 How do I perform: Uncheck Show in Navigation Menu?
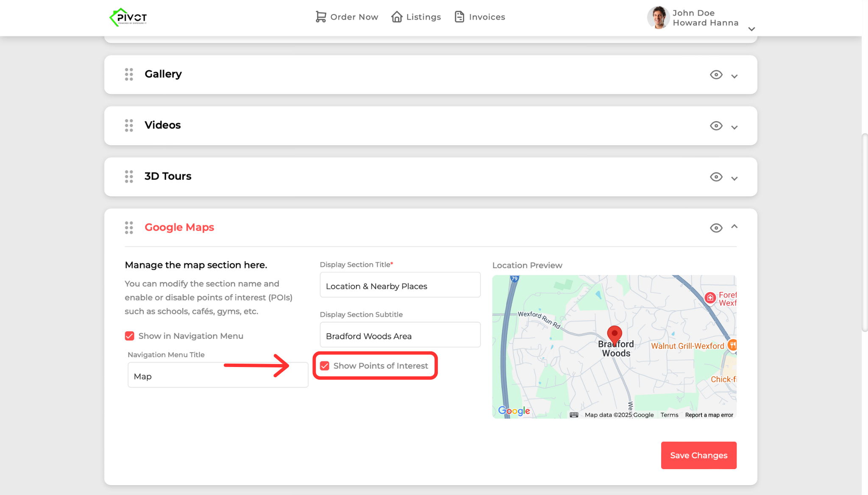click(x=130, y=336)
